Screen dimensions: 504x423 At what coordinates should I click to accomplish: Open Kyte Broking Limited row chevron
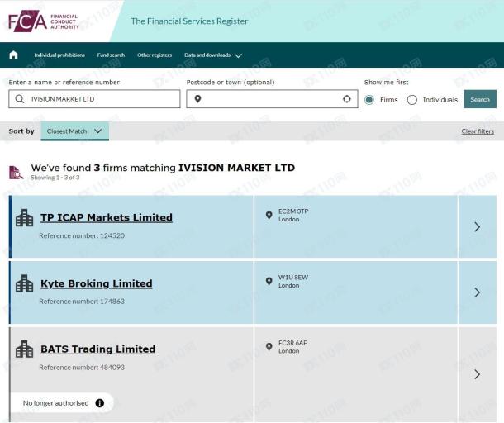[x=478, y=292]
